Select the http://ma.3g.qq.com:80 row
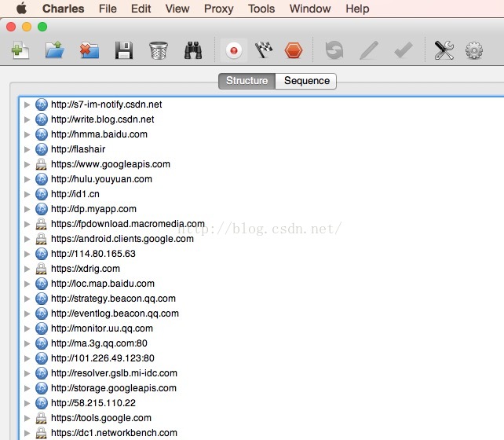 click(x=261, y=343)
